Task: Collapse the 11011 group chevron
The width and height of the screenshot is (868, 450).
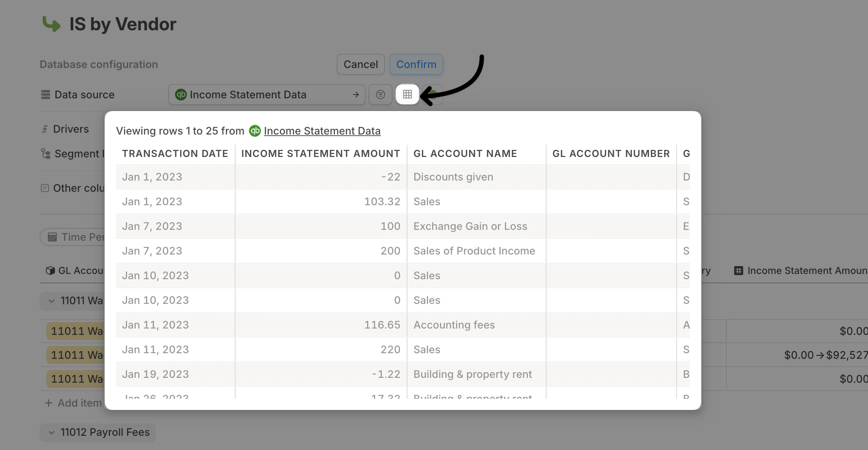Action: (x=52, y=301)
